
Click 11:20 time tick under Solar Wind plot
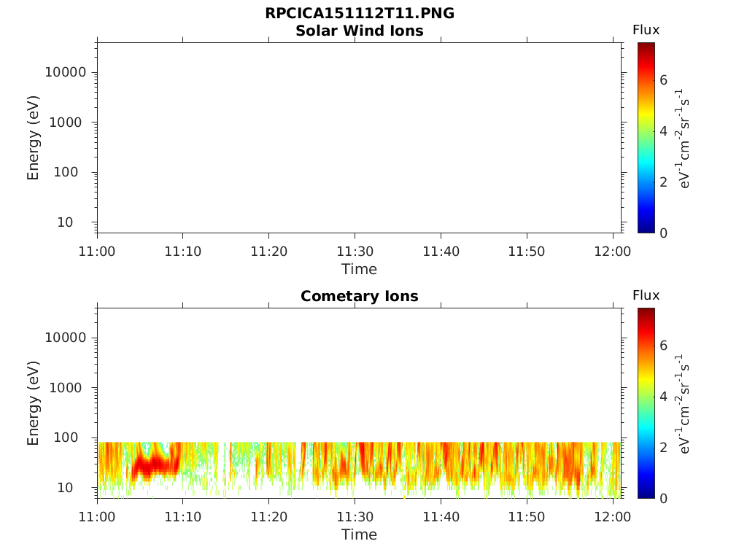point(269,252)
